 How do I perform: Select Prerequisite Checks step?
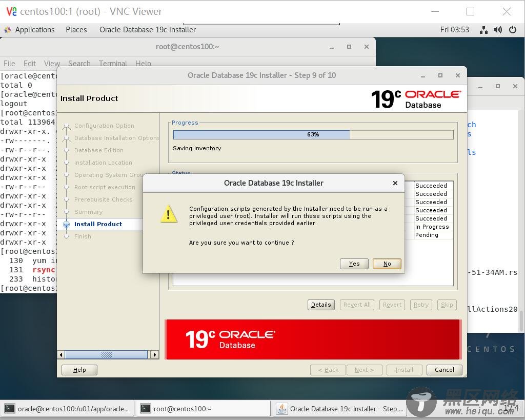(104, 199)
